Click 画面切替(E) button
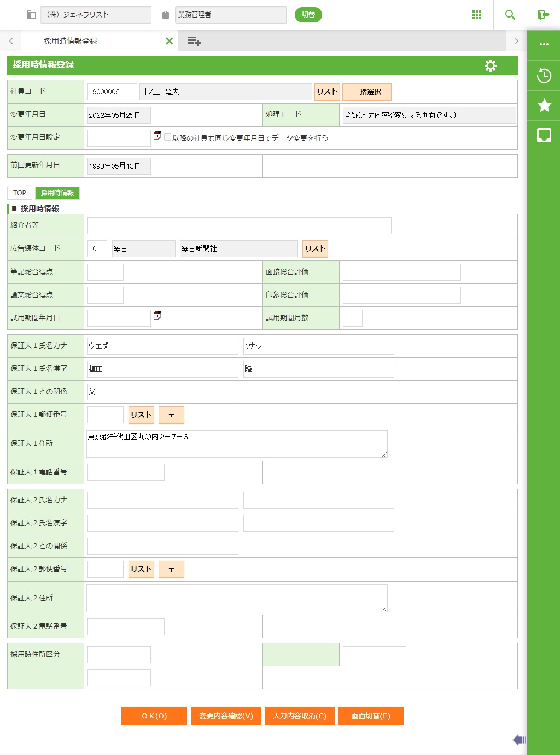This screenshot has width=560, height=755. [x=371, y=716]
